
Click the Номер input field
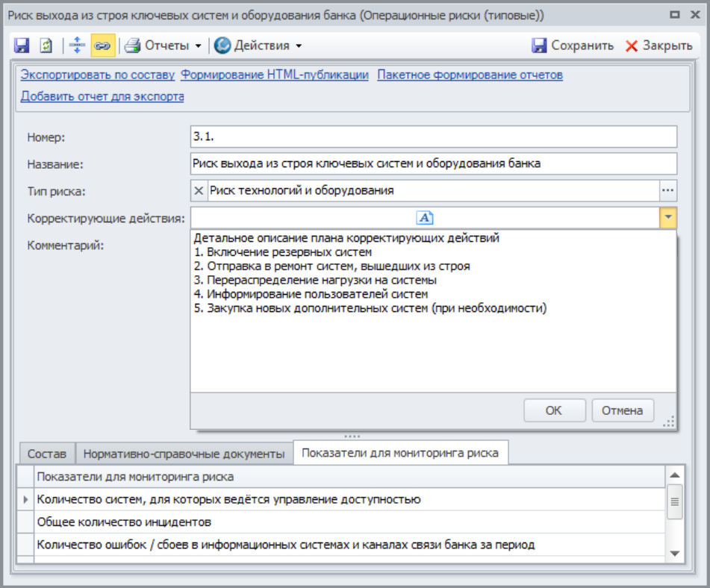click(434, 137)
